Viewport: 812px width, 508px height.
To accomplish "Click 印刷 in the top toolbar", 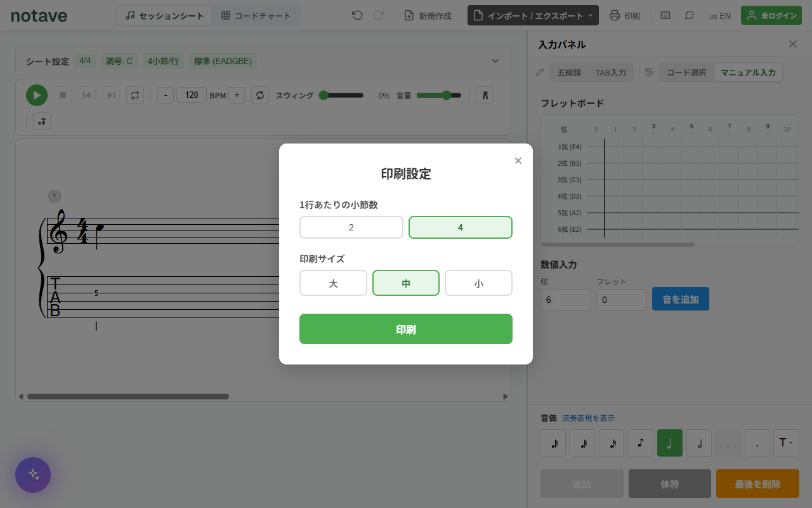I will pos(625,15).
